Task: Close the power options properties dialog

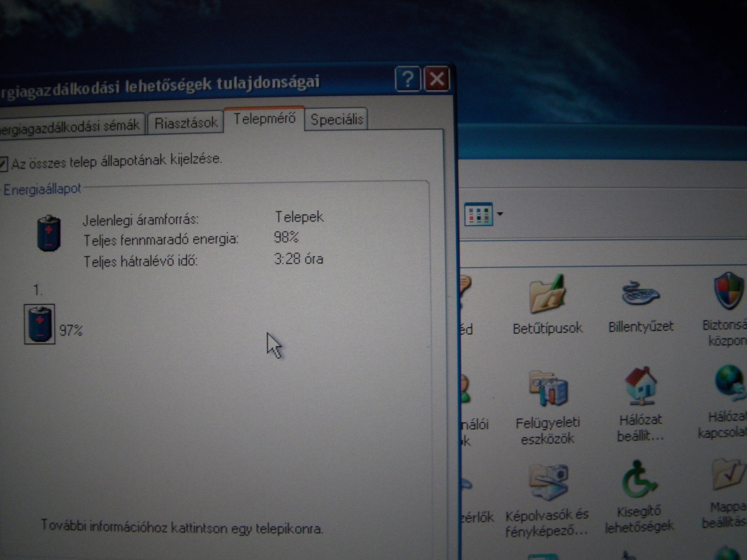Action: (x=437, y=79)
